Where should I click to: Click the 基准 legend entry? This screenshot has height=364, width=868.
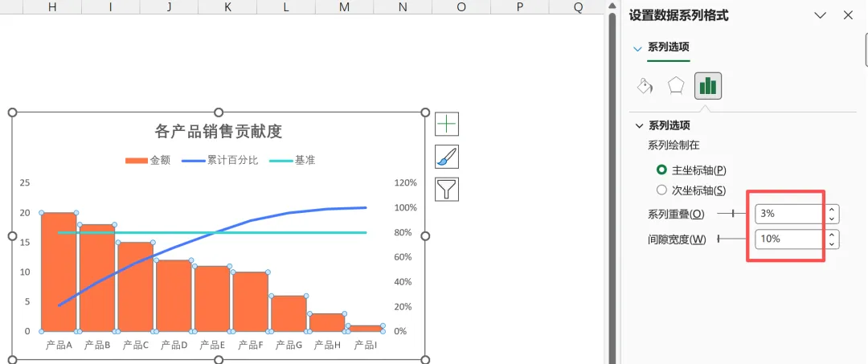click(293, 161)
